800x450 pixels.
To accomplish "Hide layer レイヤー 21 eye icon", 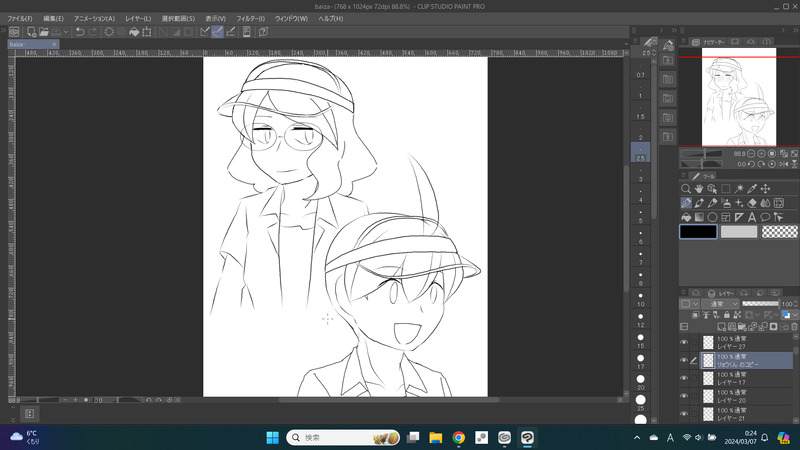I will pos(684,414).
